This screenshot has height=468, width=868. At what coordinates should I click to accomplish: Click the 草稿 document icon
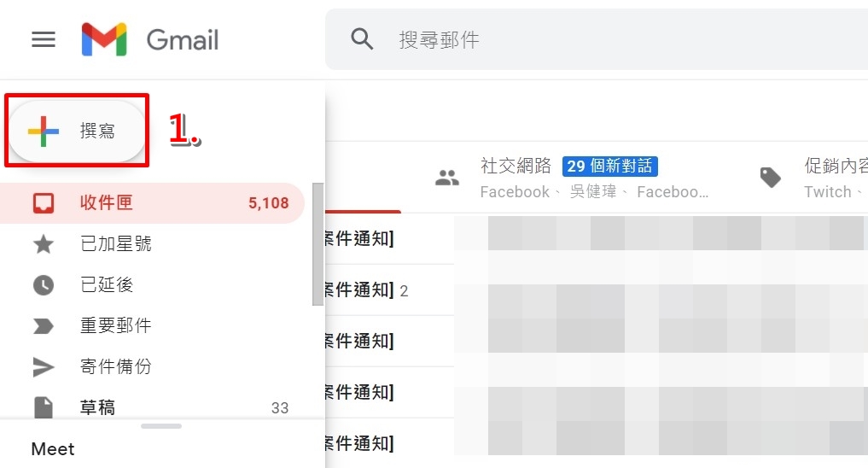tap(44, 407)
